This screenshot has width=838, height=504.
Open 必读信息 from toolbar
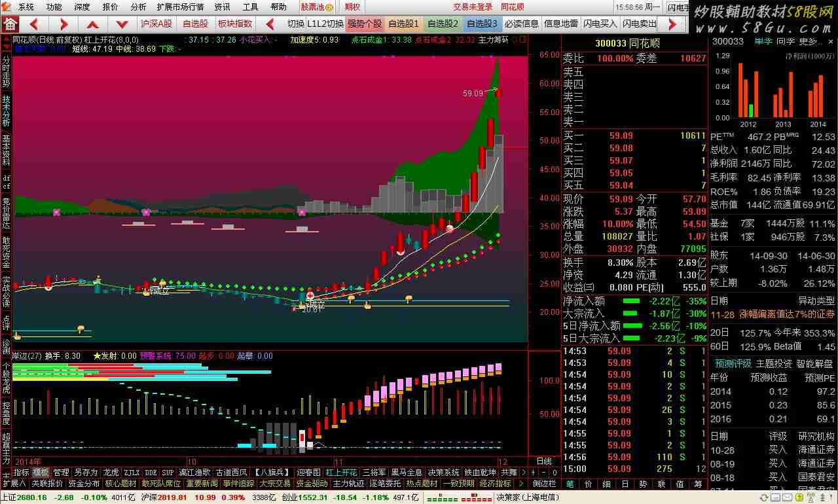pyautogui.click(x=522, y=24)
